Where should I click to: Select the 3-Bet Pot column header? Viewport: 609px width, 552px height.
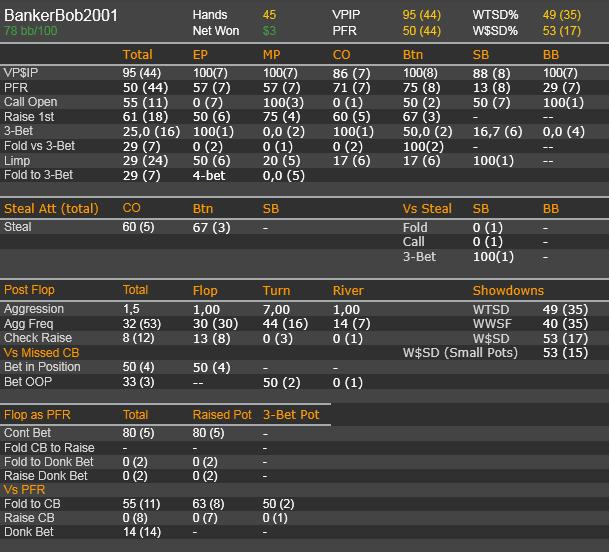click(291, 415)
